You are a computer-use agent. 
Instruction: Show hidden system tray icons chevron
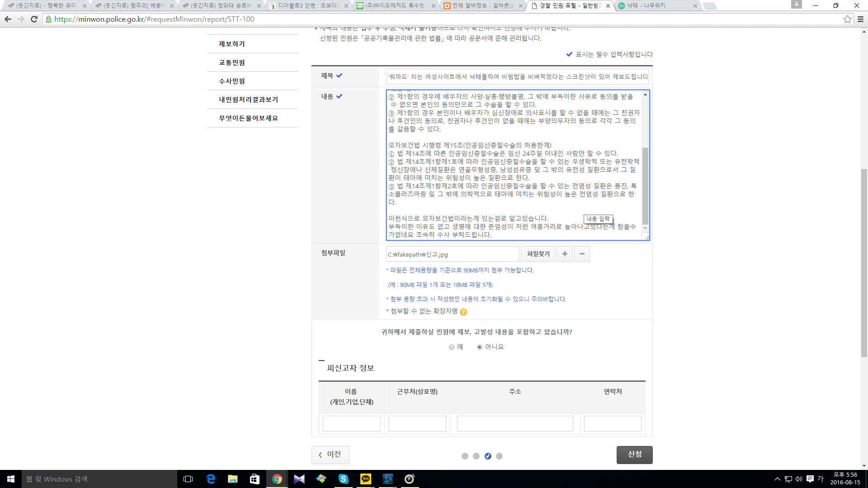[x=777, y=479]
